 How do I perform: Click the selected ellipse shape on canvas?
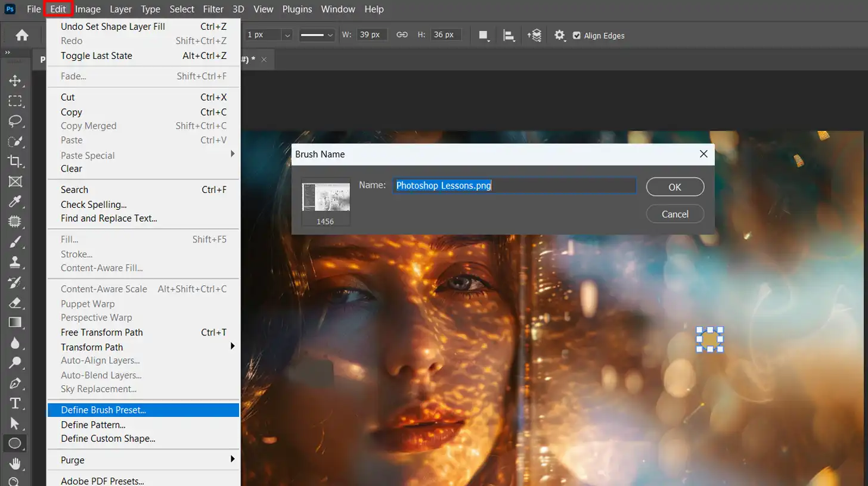tap(710, 339)
